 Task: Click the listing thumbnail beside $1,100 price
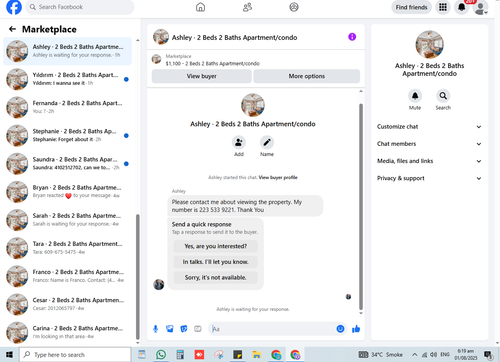click(156, 59)
